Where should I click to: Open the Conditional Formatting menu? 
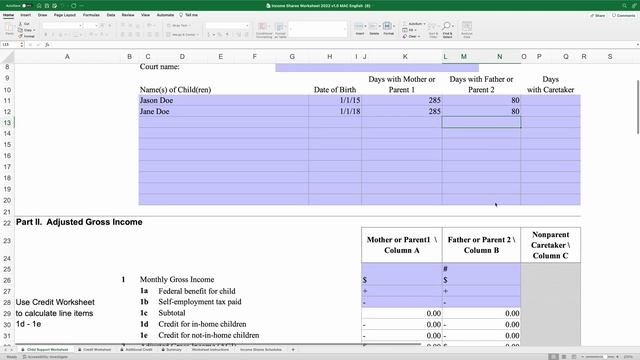264,30
